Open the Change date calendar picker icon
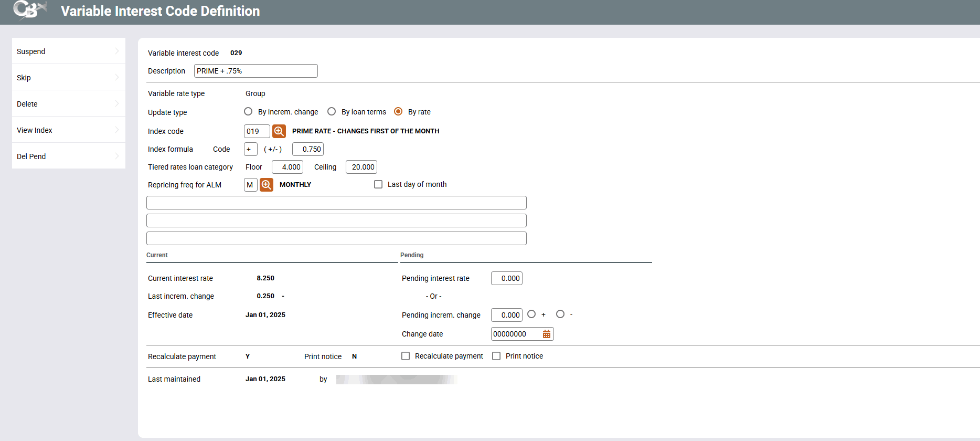Viewport: 980px width, 441px height. coord(547,334)
